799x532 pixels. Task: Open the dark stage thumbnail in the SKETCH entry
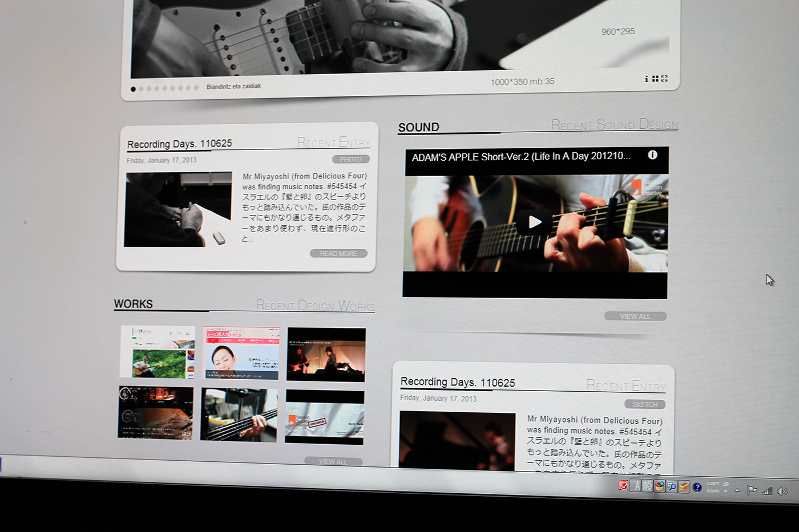point(457,441)
